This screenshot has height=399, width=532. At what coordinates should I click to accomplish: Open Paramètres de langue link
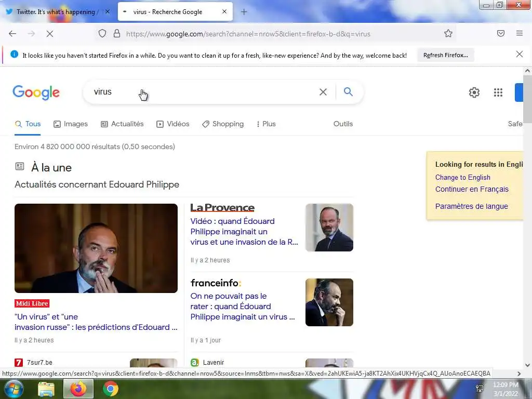tap(471, 206)
